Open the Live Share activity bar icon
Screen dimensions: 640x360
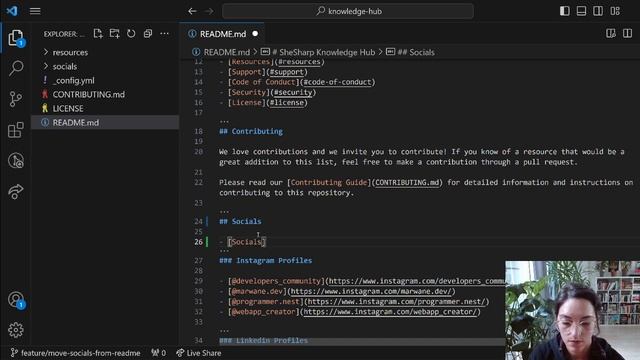tap(16, 191)
